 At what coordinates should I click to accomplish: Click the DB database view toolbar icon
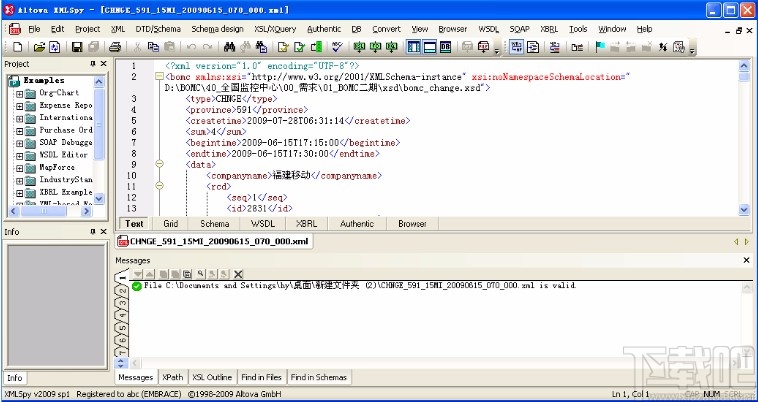[445, 47]
